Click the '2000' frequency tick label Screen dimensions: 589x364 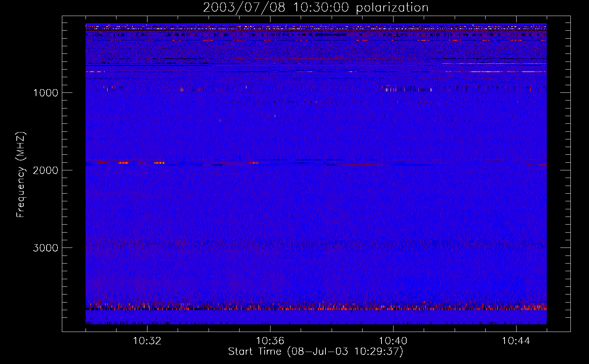pos(46,170)
